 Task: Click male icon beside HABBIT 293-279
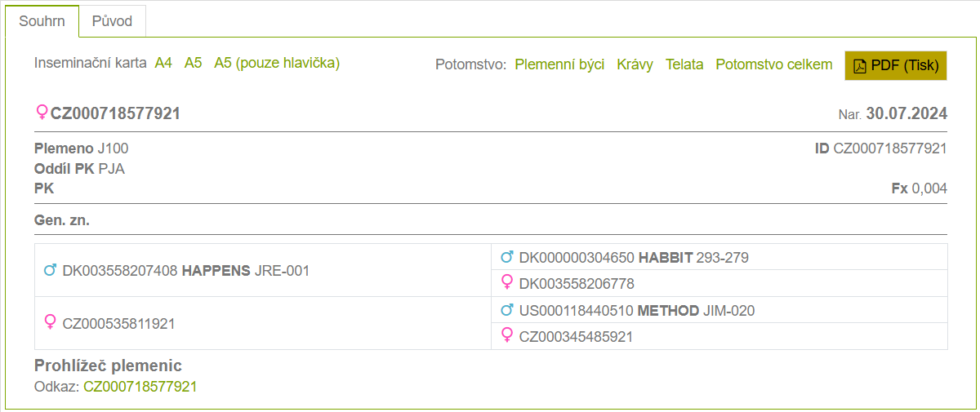(x=506, y=257)
